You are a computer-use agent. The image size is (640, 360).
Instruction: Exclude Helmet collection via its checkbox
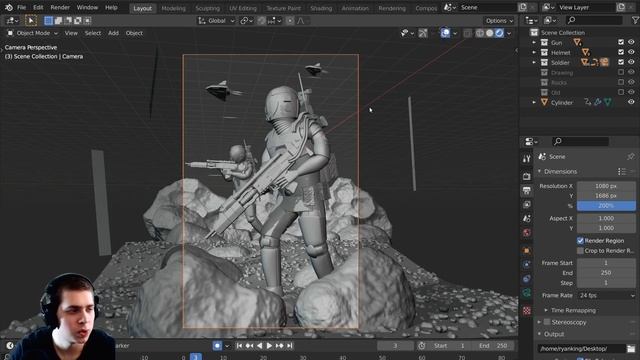[x=621, y=52]
